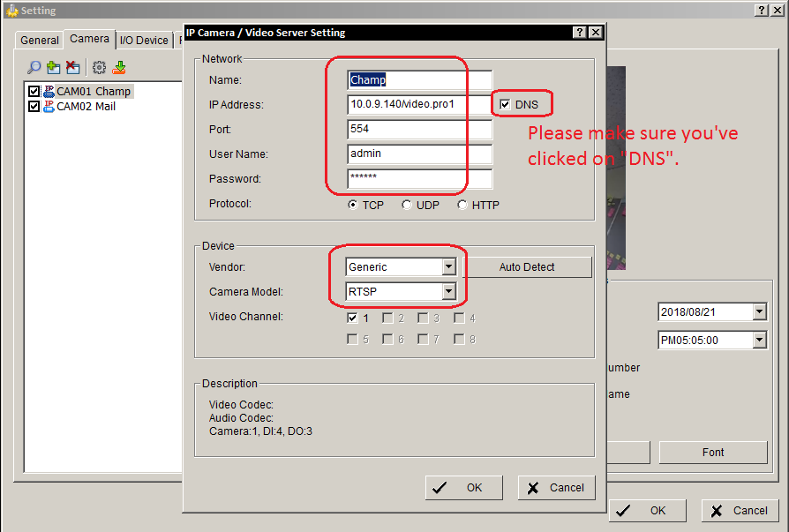Click the help question mark in dialog title
Image resolution: width=789 pixels, height=532 pixels.
[579, 33]
